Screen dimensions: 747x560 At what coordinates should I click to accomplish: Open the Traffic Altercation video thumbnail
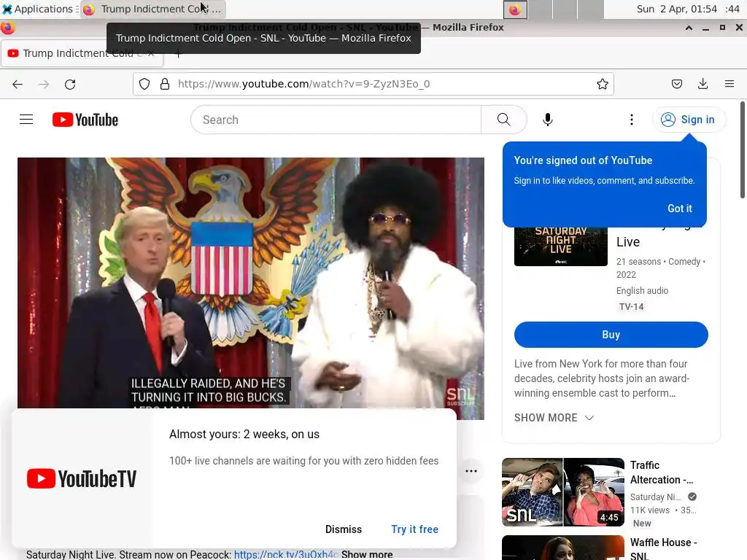tap(562, 492)
